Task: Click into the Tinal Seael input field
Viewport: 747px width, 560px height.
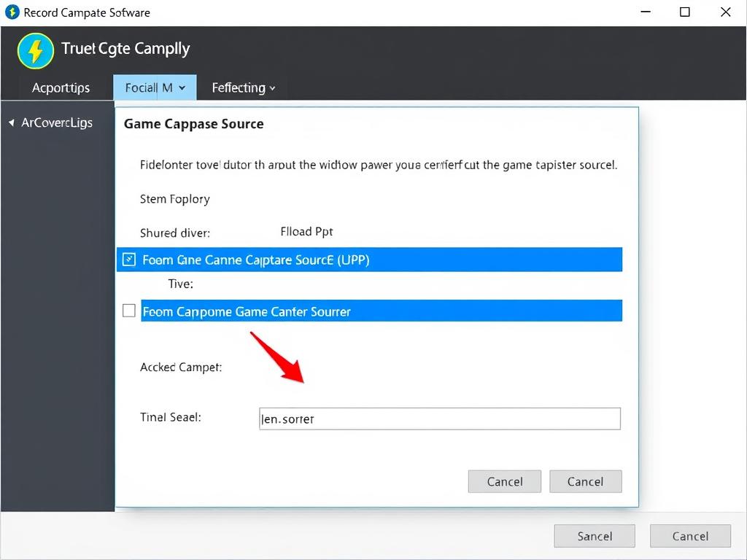Action: 440,419
